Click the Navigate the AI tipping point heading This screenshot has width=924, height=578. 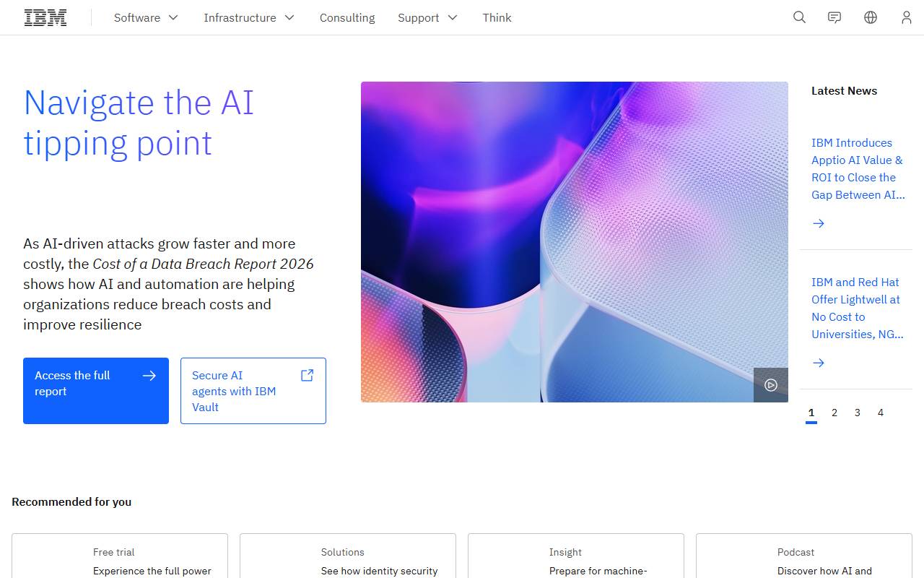pos(139,123)
